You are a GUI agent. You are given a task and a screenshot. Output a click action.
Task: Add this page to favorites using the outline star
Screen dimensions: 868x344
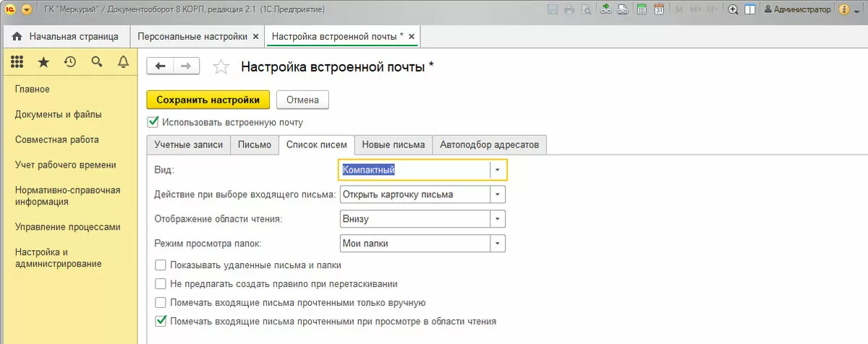pyautogui.click(x=221, y=67)
